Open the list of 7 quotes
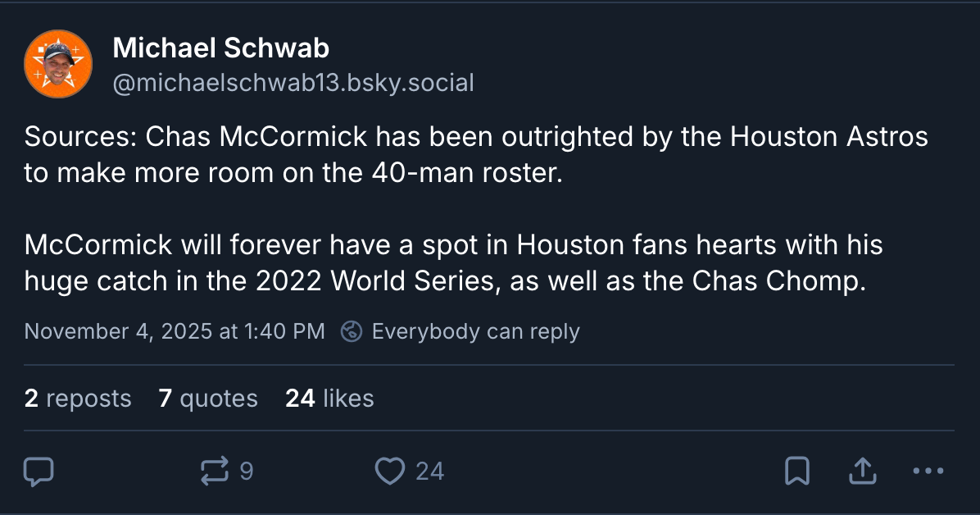This screenshot has height=515, width=980. point(207,398)
